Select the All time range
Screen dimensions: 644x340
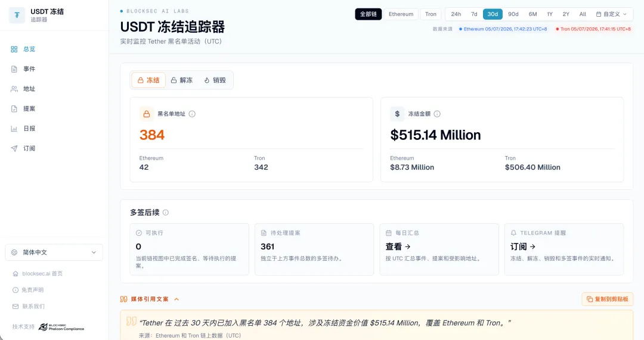tap(583, 14)
